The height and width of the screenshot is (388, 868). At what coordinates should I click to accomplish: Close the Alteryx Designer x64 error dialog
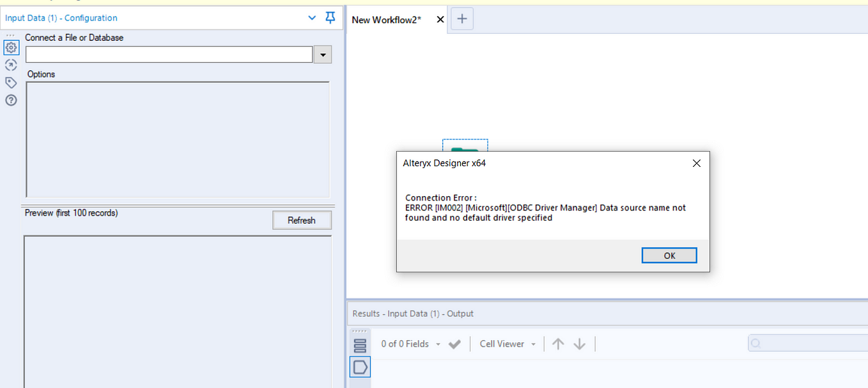point(697,163)
